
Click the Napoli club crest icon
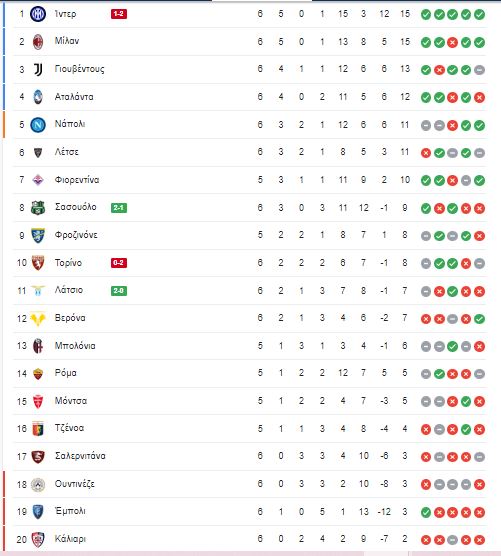click(38, 125)
